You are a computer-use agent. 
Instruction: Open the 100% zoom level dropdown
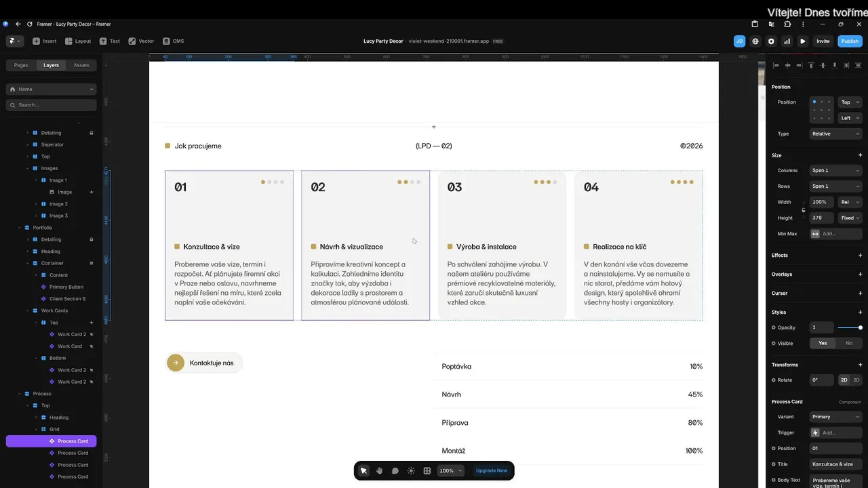tap(451, 470)
